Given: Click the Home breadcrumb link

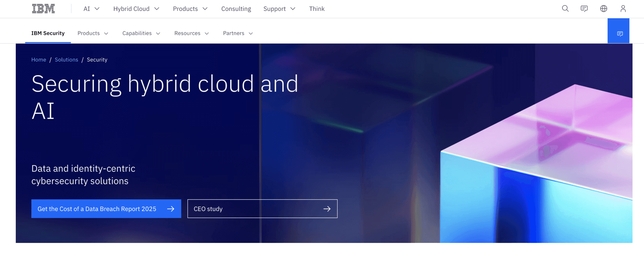Looking at the screenshot, I should (39, 60).
